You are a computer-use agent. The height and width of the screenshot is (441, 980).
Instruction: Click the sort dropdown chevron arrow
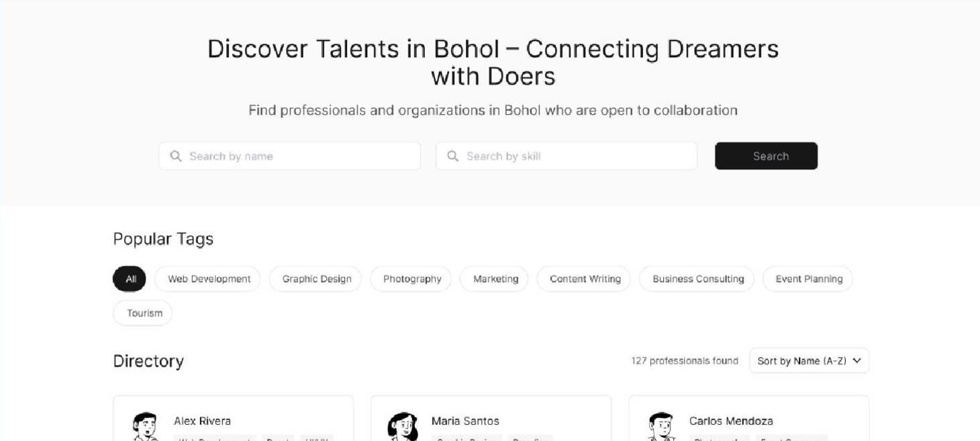tap(856, 361)
